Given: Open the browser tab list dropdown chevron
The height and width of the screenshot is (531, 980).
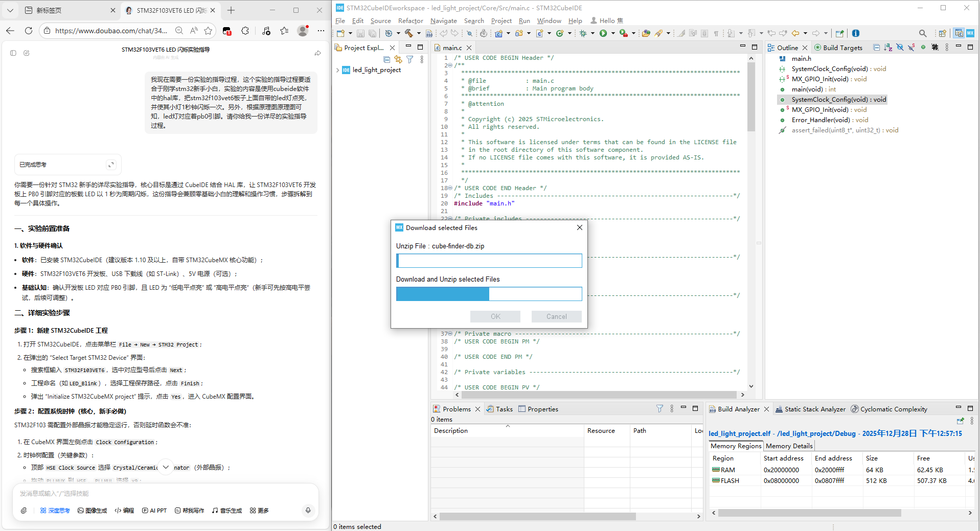Looking at the screenshot, I should (x=10, y=10).
